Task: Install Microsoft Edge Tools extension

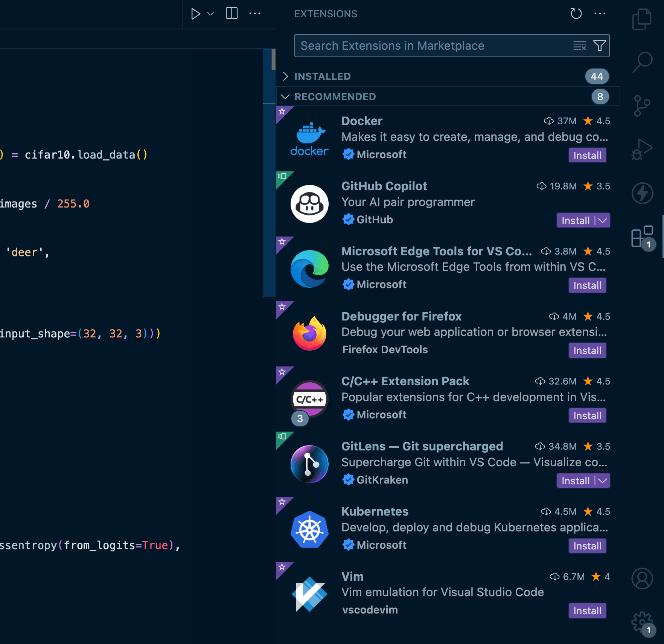Action: click(x=587, y=285)
